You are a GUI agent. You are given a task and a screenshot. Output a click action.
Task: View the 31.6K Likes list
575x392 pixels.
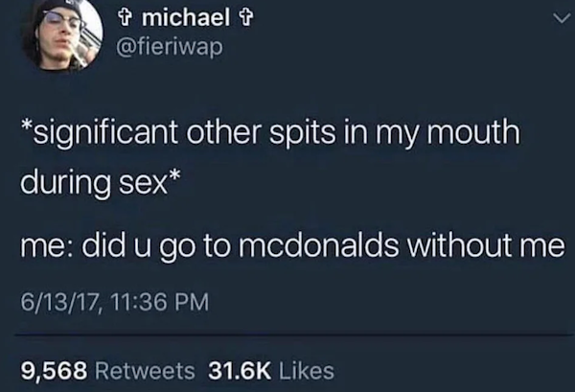(x=271, y=370)
